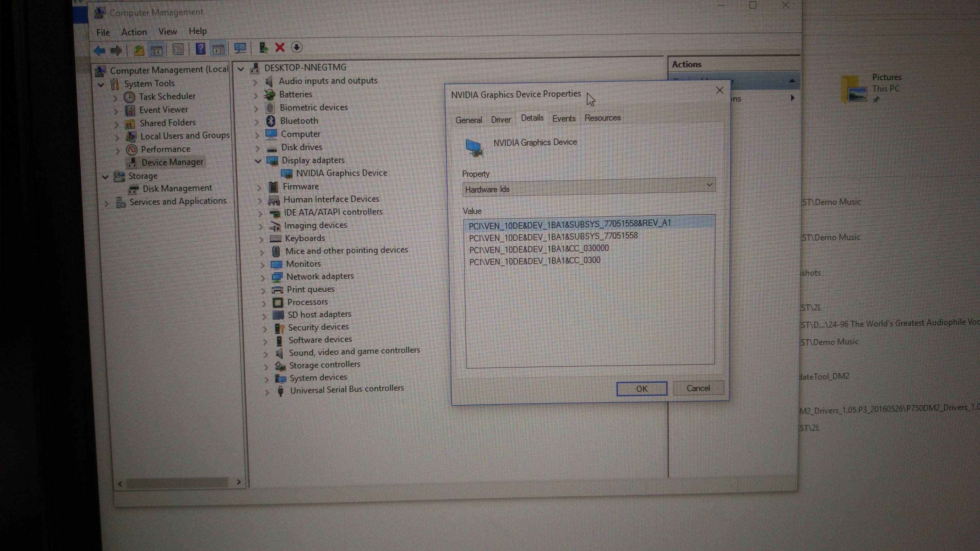
Task: Switch to the Resources tab
Action: click(x=602, y=118)
